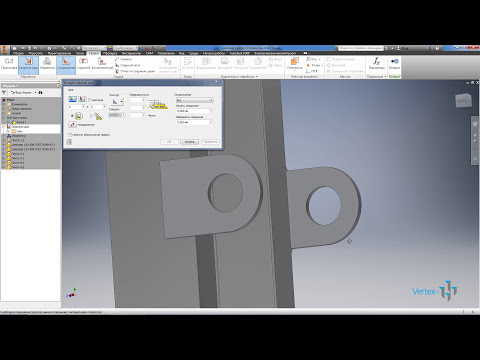Open the first ribbon tab on the left

(18, 53)
